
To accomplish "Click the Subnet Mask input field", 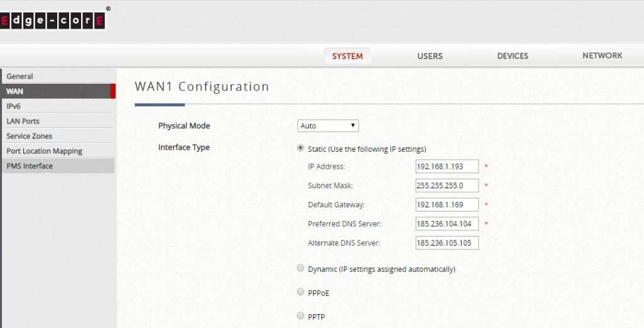I will tap(447, 185).
